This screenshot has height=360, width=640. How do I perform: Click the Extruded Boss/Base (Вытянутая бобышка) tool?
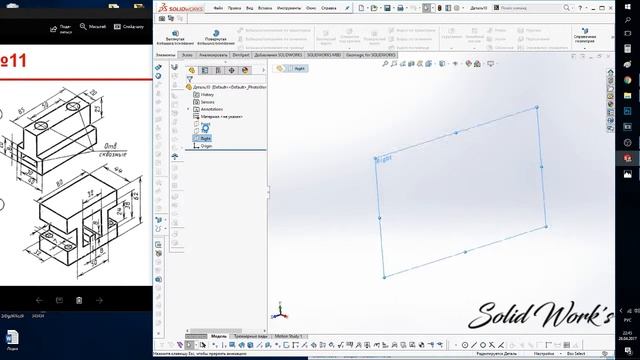coord(175,37)
